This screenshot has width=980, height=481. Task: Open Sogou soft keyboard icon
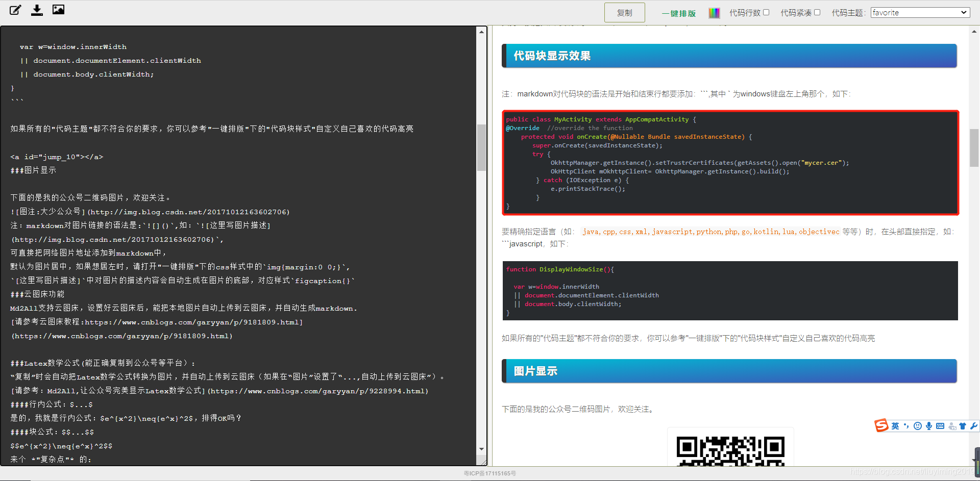(x=940, y=426)
